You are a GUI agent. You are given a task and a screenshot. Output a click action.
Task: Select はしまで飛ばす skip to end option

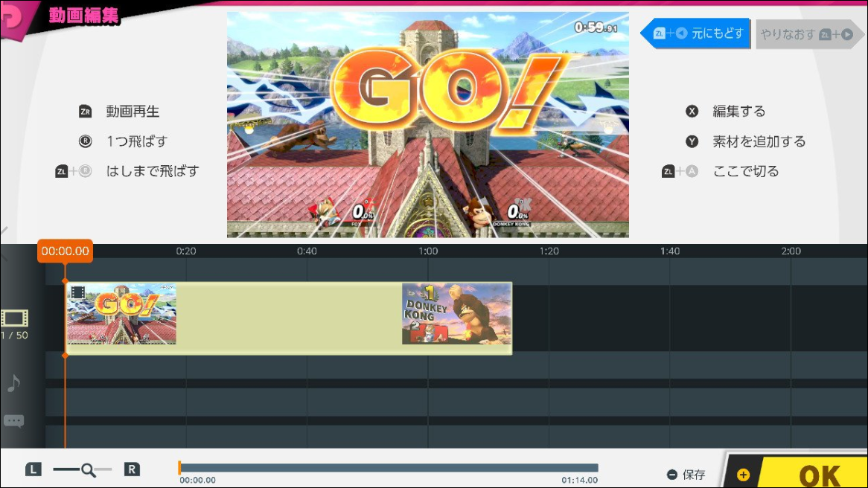[x=152, y=172]
